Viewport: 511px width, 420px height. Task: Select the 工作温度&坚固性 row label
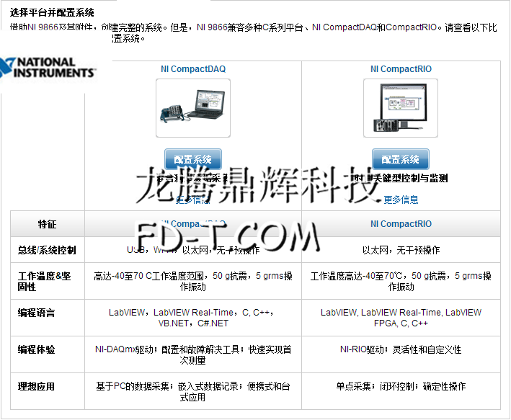pos(44,282)
